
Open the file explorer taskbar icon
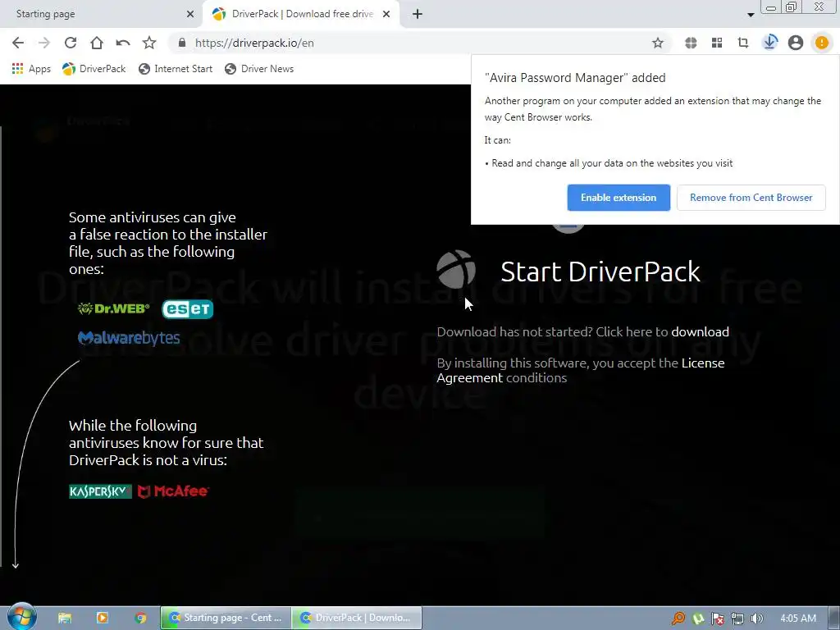[65, 618]
